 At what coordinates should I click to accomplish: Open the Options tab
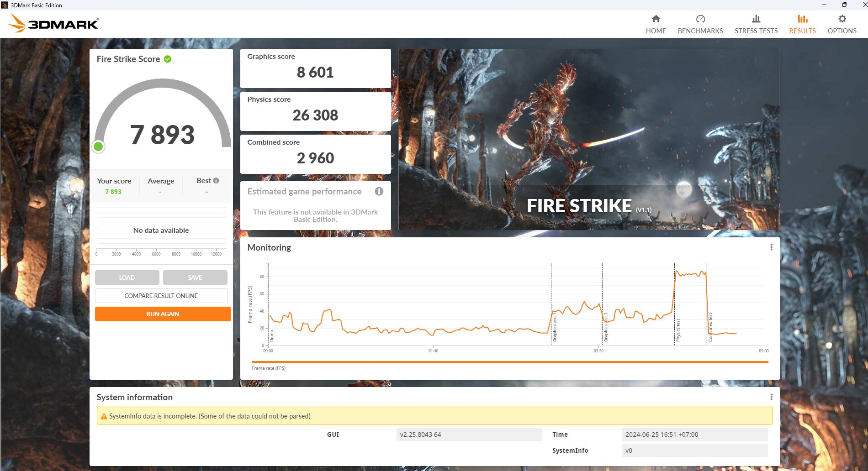(842, 25)
